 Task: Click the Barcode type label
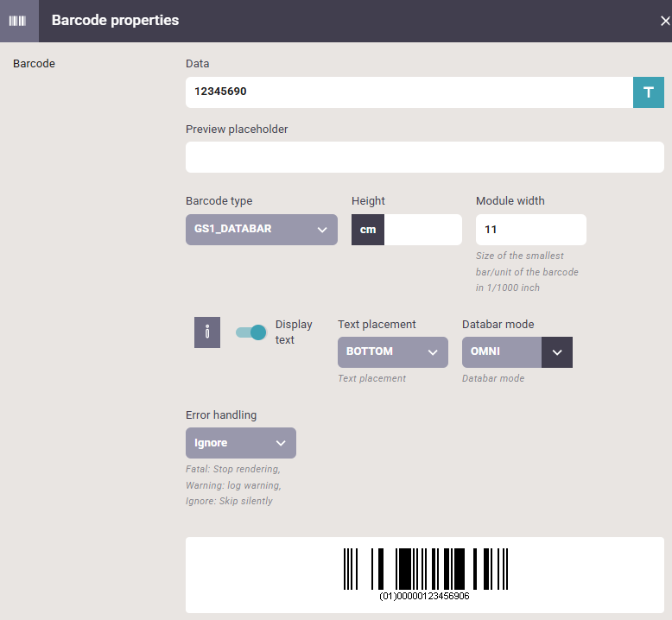tap(219, 200)
